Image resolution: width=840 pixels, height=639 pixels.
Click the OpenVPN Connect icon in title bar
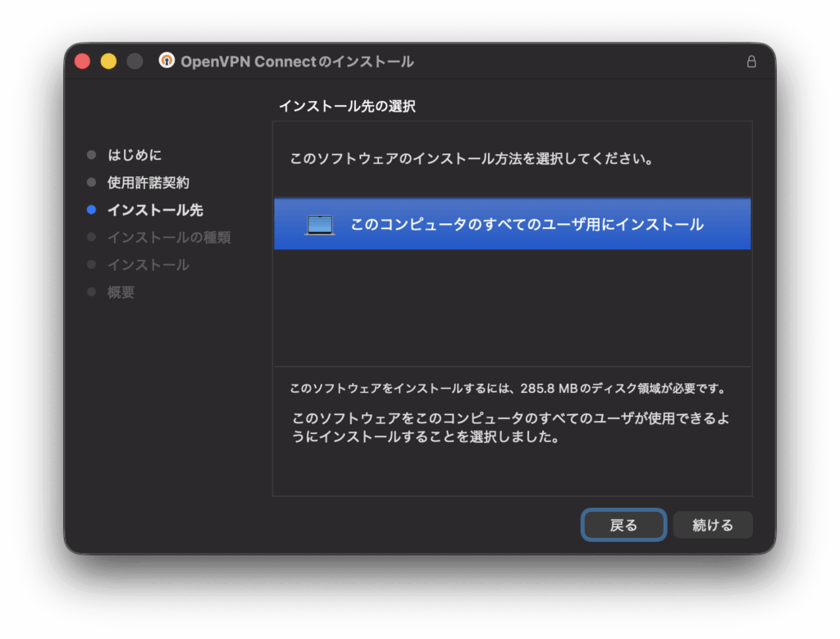[167, 61]
